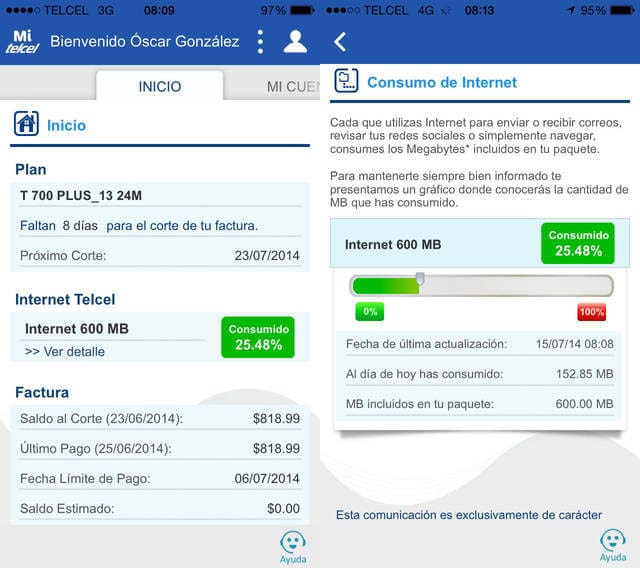The height and width of the screenshot is (568, 640).
Task: Tap the clock showing 08:13
Action: coord(479,10)
